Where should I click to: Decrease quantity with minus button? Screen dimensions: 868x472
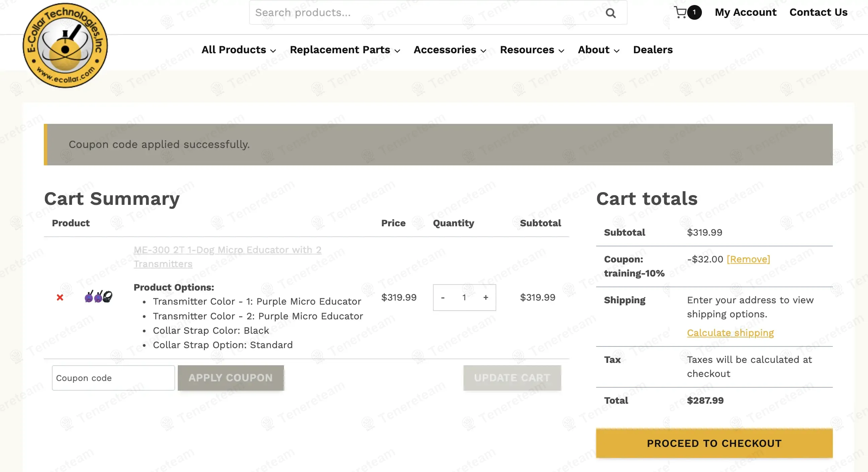(x=443, y=298)
